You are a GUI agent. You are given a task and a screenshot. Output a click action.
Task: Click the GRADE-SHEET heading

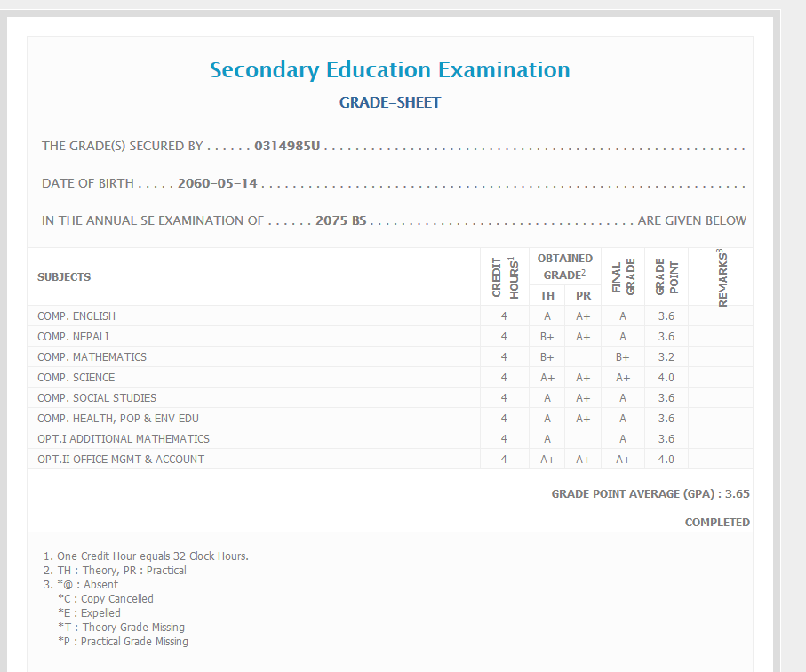point(389,102)
